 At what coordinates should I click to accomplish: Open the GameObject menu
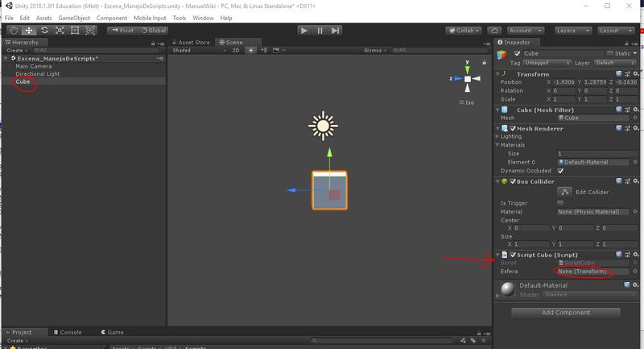coord(74,18)
